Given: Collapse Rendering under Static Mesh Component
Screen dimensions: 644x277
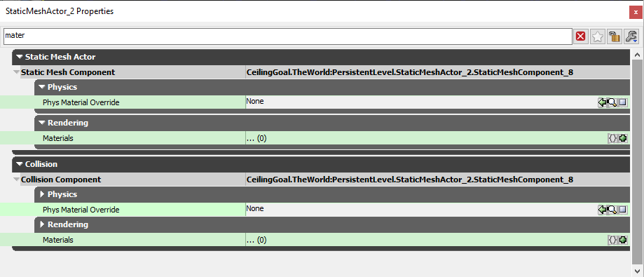Looking at the screenshot, I should pos(42,123).
